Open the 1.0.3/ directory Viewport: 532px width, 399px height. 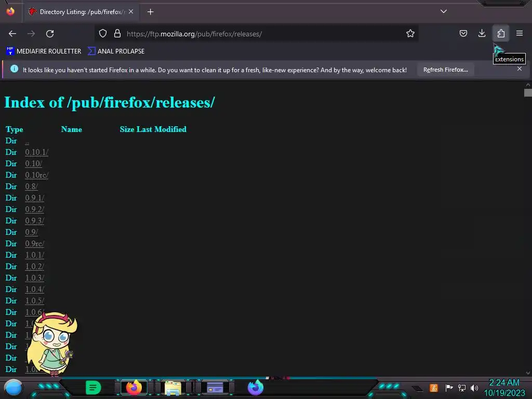click(35, 278)
